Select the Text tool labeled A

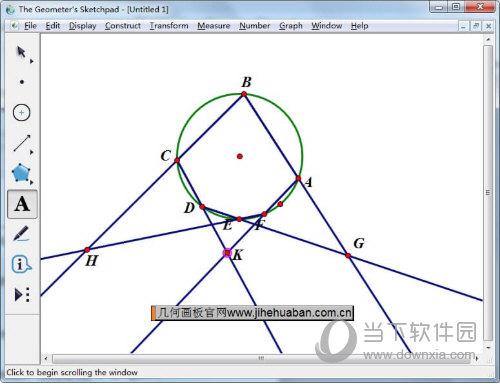22,204
